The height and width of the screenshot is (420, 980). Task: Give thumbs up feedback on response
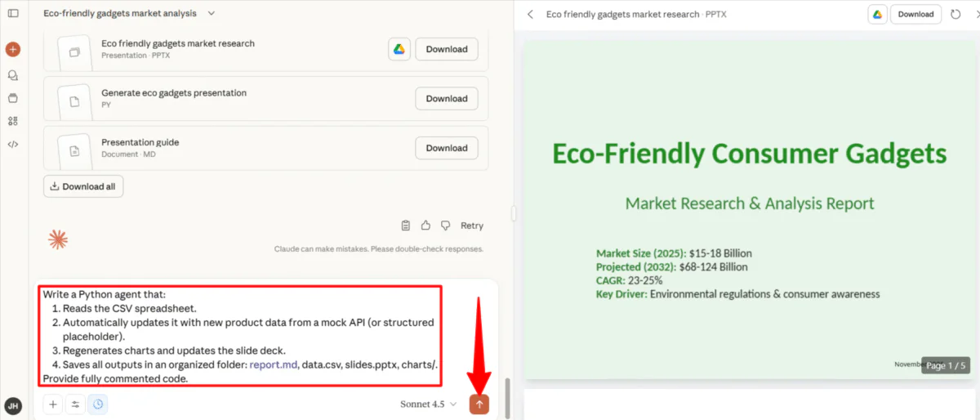click(x=425, y=226)
